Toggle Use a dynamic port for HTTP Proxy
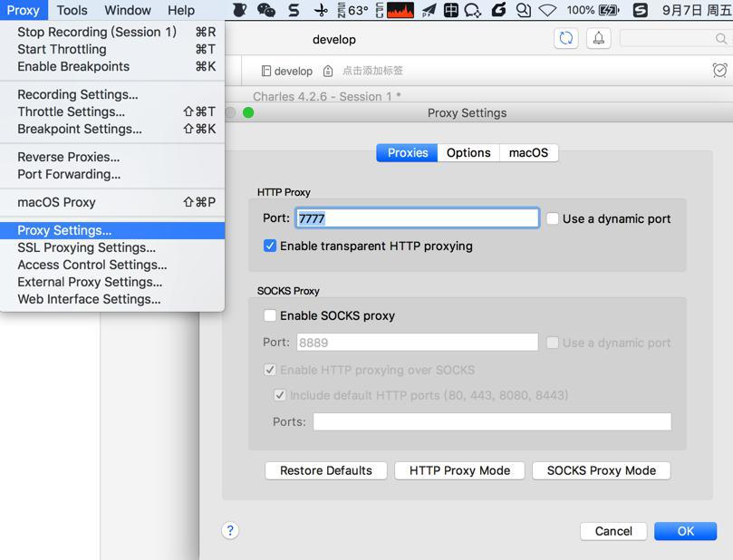 [x=553, y=218]
